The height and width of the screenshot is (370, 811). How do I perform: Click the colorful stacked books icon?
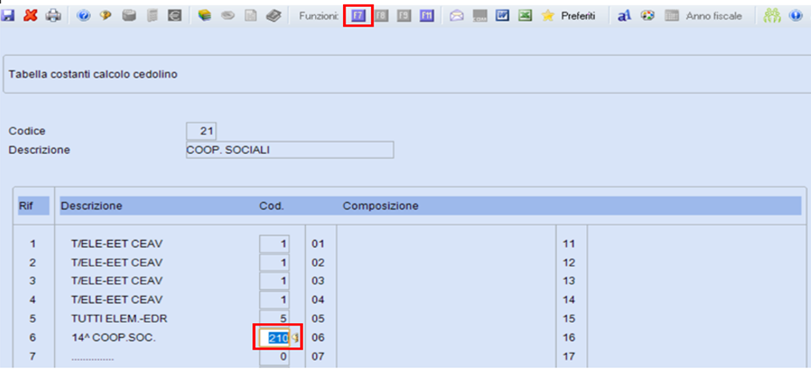click(x=205, y=16)
